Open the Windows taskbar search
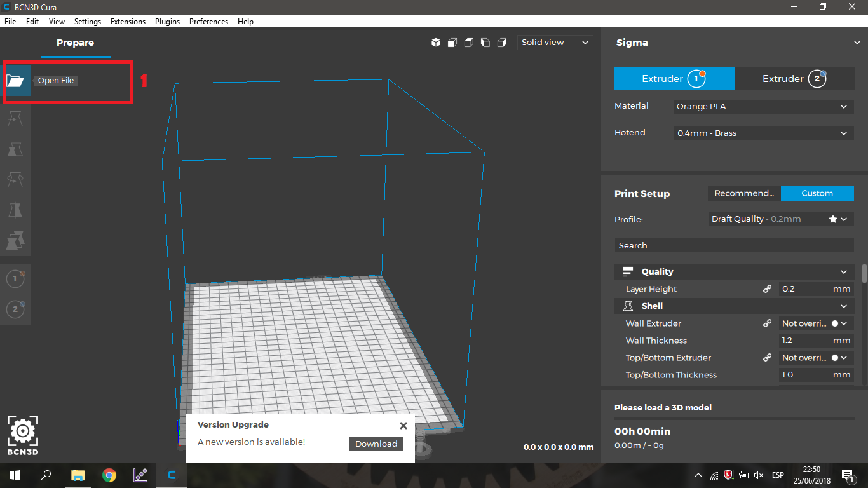The height and width of the screenshot is (488, 868). [46, 475]
